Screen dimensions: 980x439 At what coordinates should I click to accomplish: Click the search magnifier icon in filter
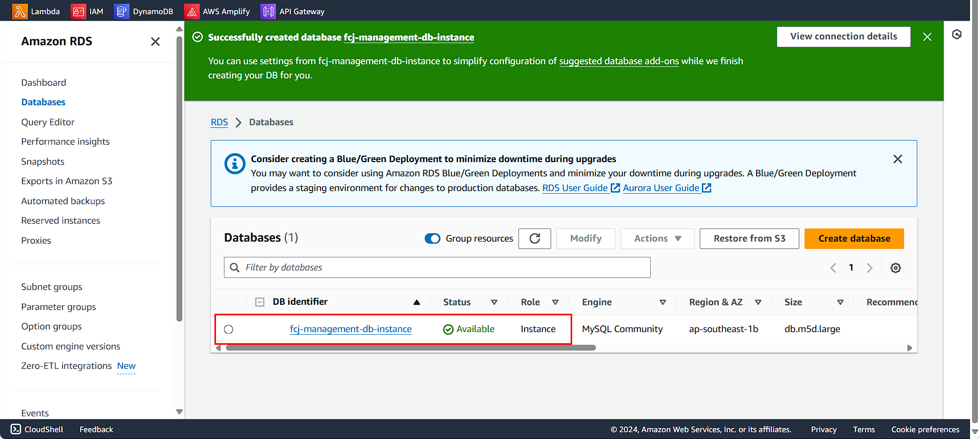coord(235,267)
